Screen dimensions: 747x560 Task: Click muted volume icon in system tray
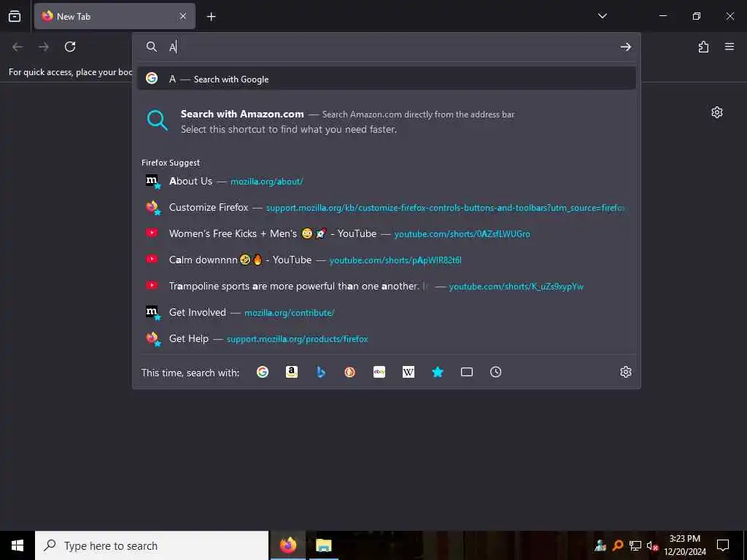click(x=652, y=545)
